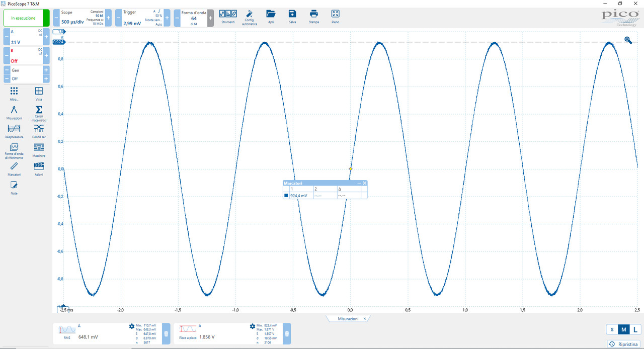Click the Δ column header in Marcatori
Viewport: 644px width, 349px height.
click(349, 189)
